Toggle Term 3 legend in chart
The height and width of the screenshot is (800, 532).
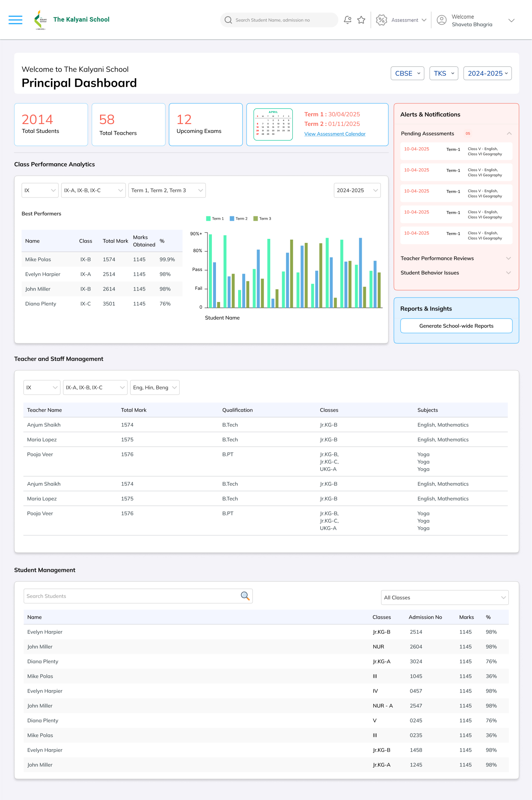tap(262, 219)
